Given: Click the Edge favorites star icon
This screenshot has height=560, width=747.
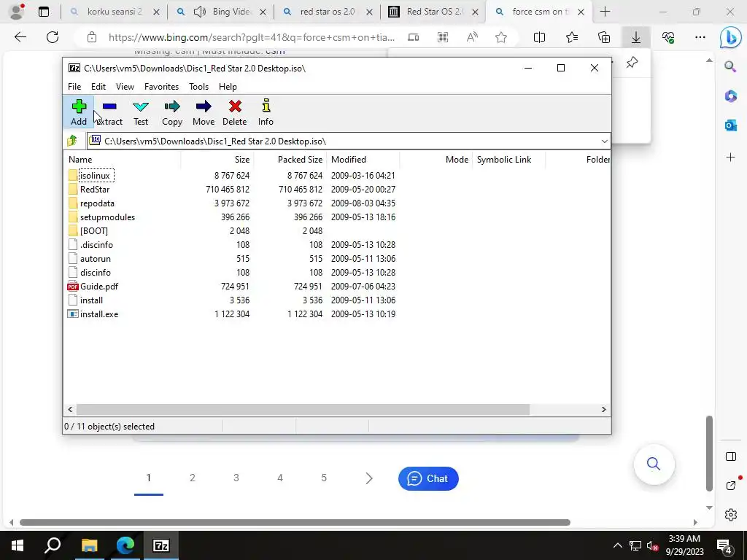Looking at the screenshot, I should click(x=500, y=37).
